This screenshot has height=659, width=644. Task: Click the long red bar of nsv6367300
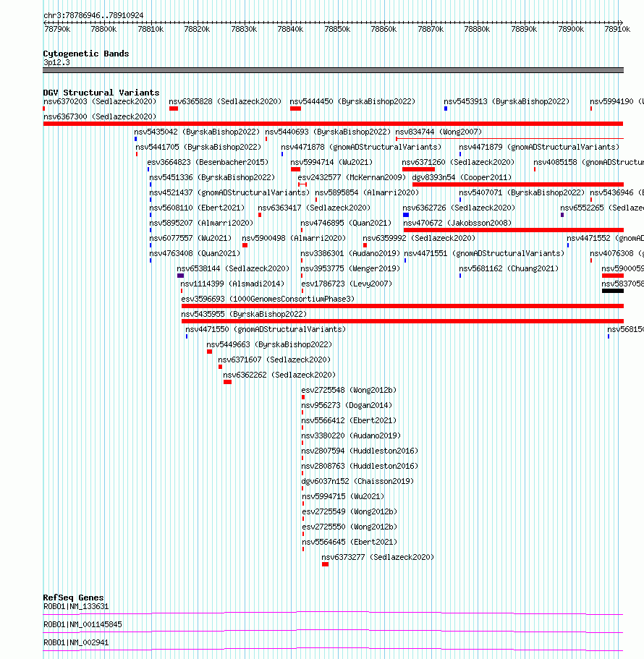(x=333, y=124)
